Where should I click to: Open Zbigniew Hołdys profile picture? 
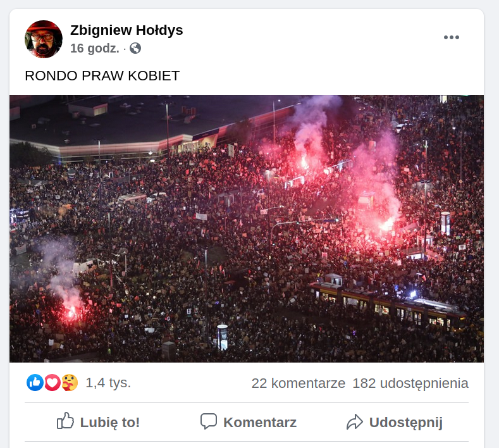pos(44,39)
